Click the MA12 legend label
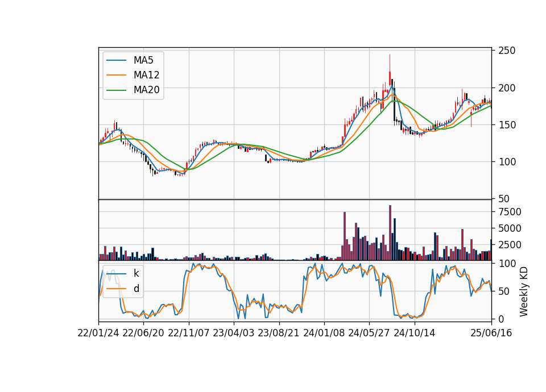546x392 pixels. pyautogui.click(x=146, y=75)
